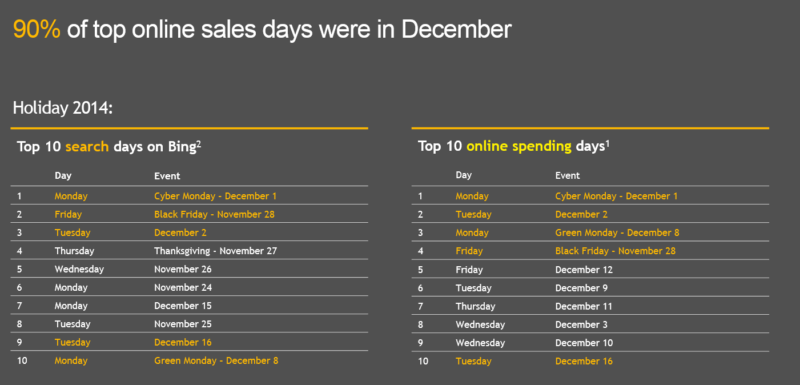800x385 pixels.
Task: Select the November 26 Wednesday entry
Action: (189, 269)
